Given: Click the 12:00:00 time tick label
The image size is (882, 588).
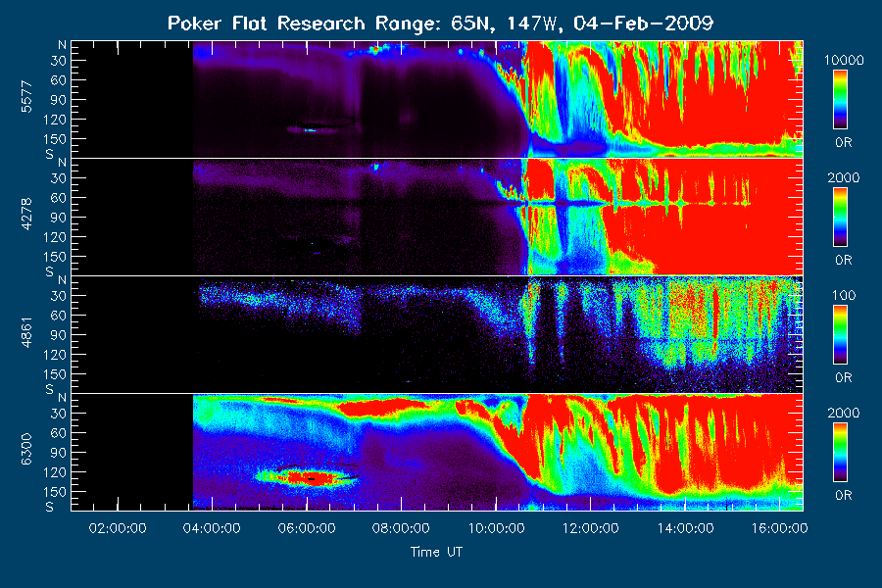Looking at the screenshot, I should (x=591, y=528).
